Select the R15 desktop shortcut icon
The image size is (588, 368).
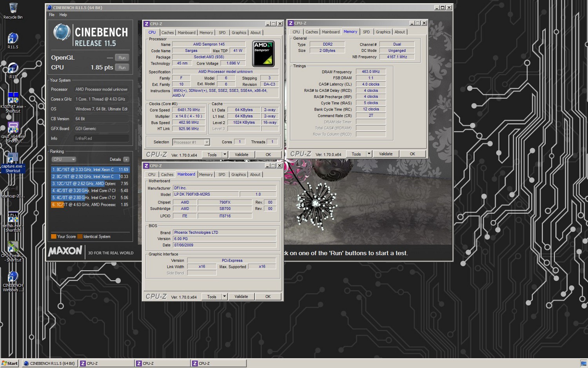[x=13, y=71]
